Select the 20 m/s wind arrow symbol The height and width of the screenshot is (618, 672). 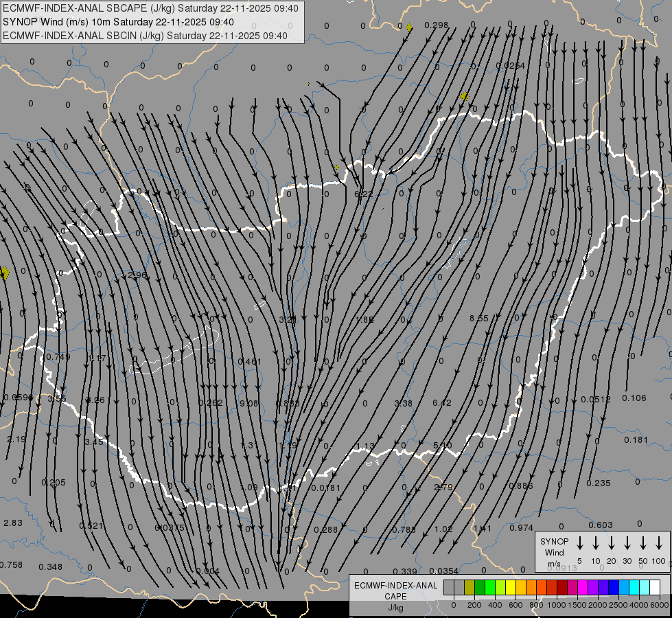(612, 543)
